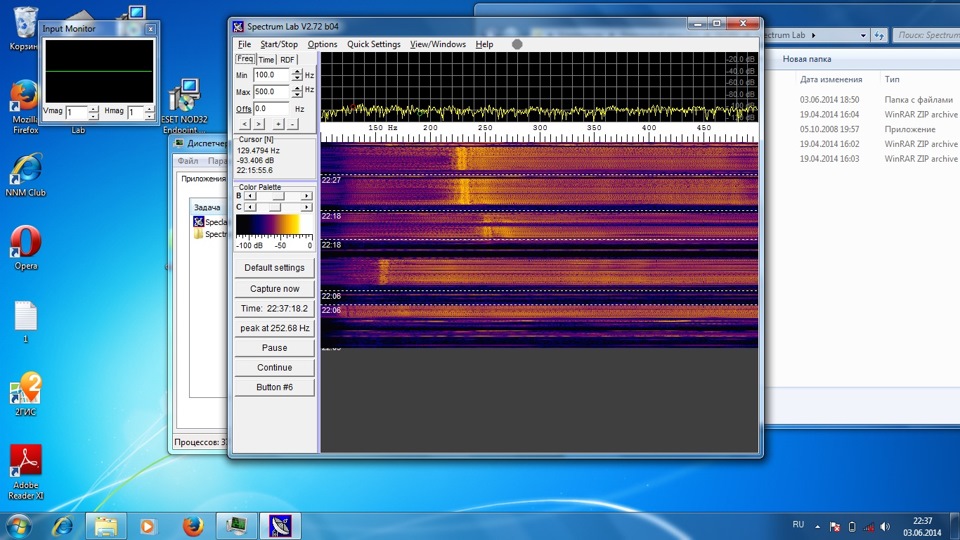Open the Quick Settings menu
This screenshot has width=960, height=540.
point(373,44)
